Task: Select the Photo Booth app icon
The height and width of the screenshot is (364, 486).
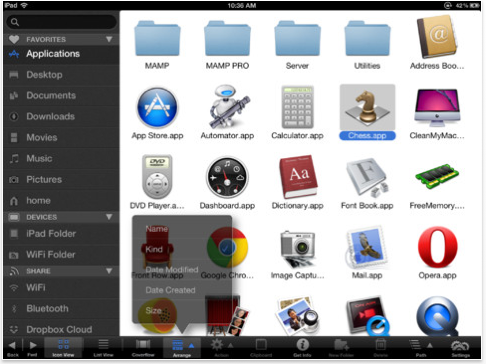Action: 227,315
